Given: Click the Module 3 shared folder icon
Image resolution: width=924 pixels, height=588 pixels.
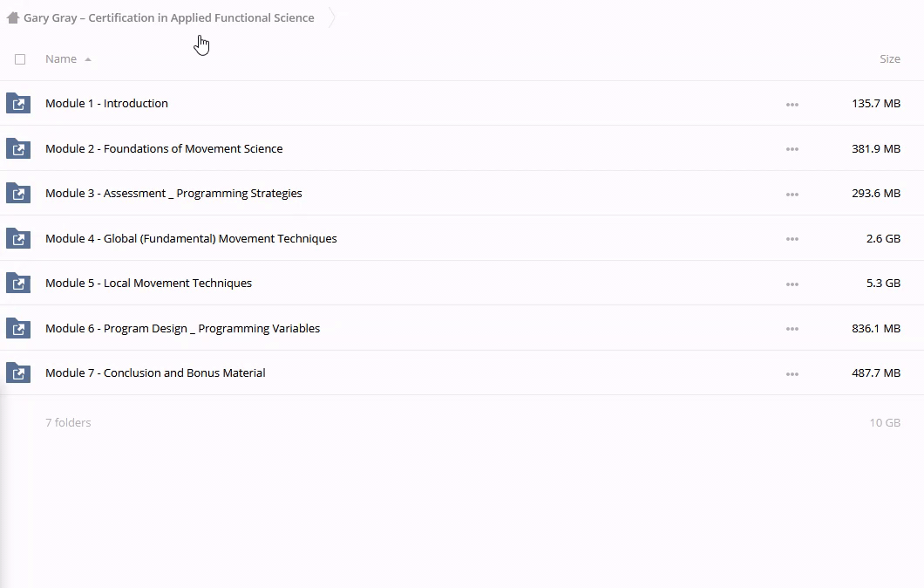Looking at the screenshot, I should [18, 194].
